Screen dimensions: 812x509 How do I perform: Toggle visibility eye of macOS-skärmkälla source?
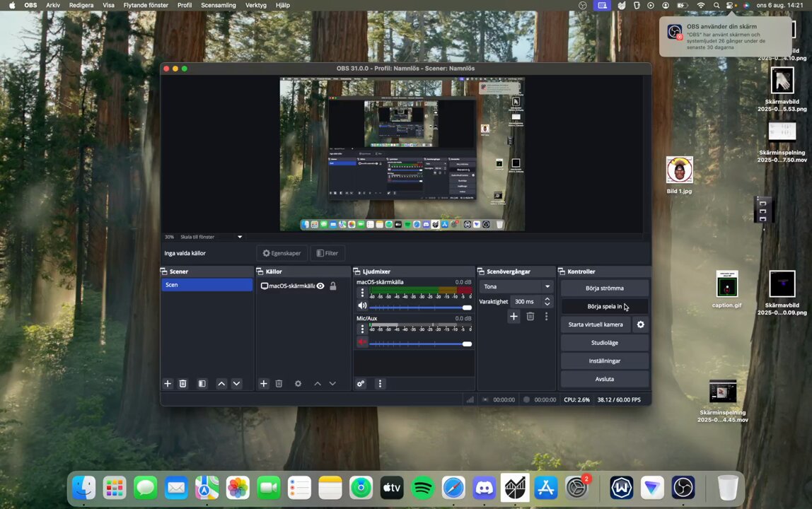click(x=320, y=286)
